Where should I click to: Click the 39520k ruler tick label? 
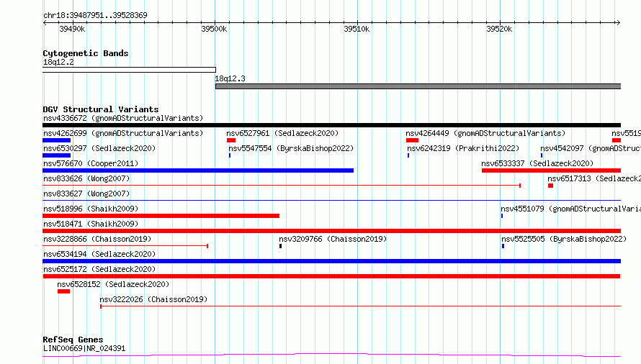498,29
